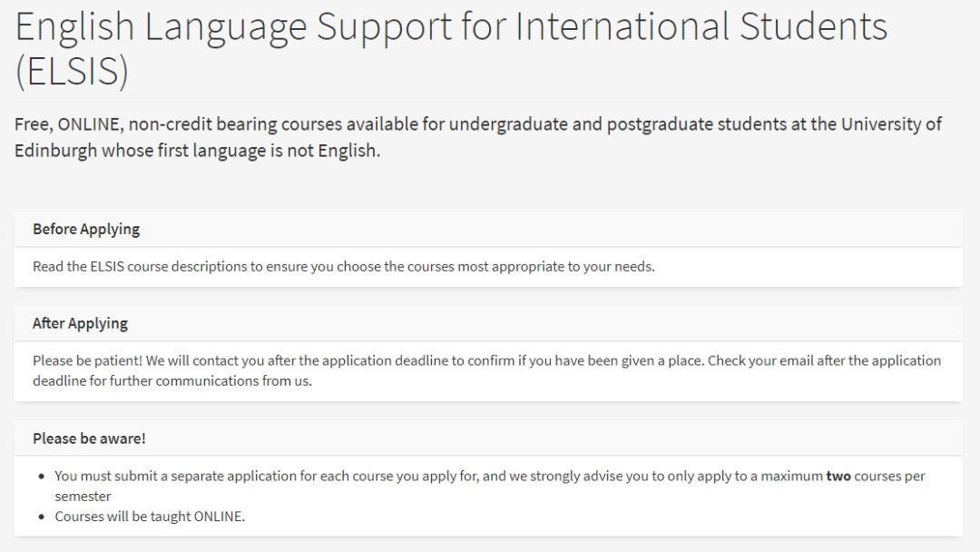This screenshot has height=552, width=980.
Task: Click the English Language Support page title
Action: coord(451,27)
